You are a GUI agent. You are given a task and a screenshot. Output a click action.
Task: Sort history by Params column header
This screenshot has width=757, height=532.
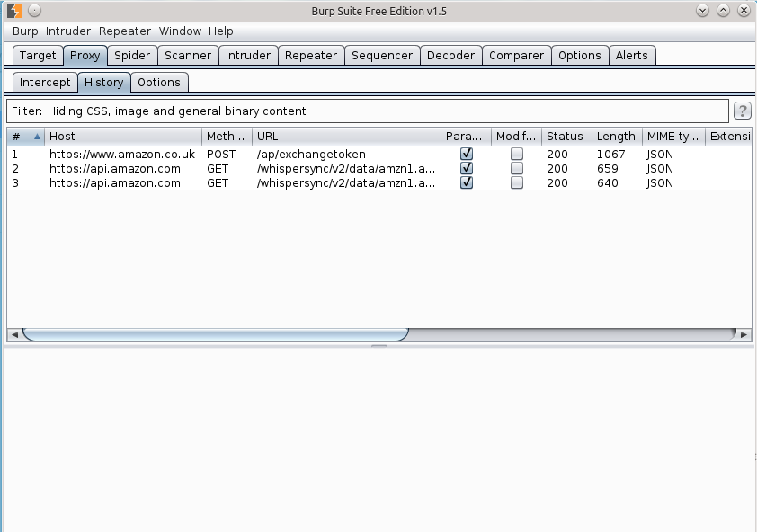467,137
